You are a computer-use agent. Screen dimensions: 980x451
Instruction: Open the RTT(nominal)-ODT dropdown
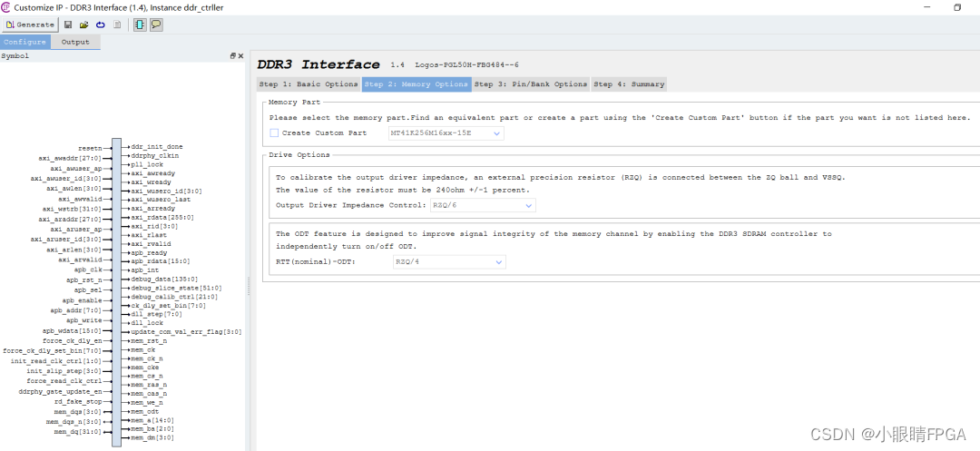click(449, 261)
